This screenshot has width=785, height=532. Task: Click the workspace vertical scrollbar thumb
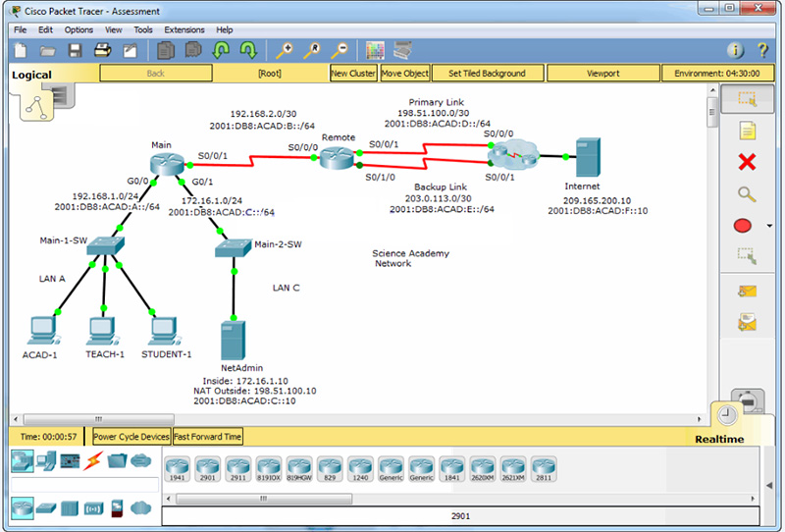click(712, 113)
